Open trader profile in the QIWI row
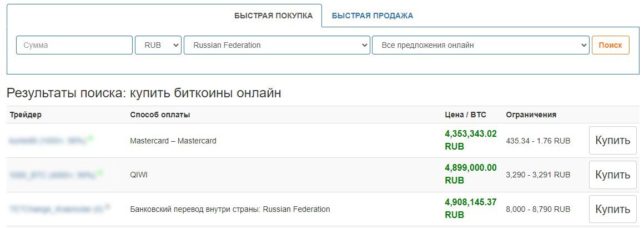Viewport: 644px width, 228px height. (x=52, y=175)
